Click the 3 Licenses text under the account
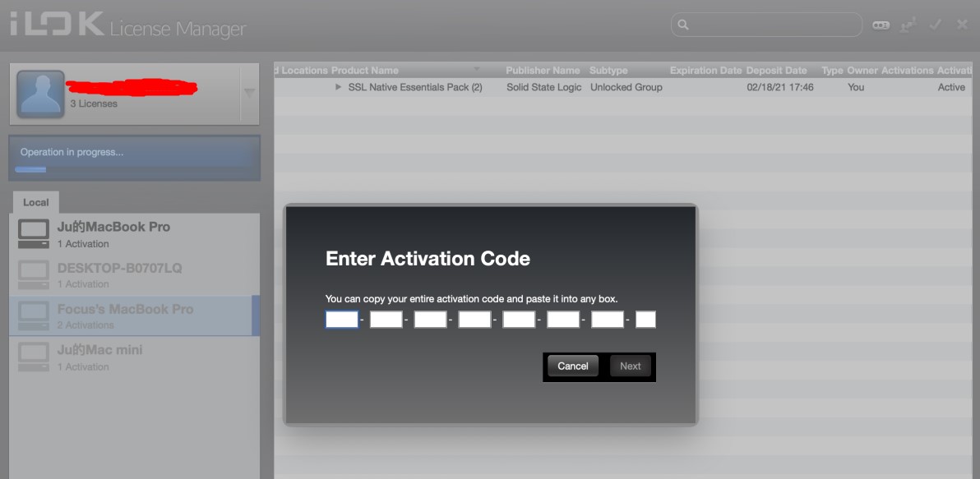The width and height of the screenshot is (980, 479). pyautogui.click(x=94, y=104)
